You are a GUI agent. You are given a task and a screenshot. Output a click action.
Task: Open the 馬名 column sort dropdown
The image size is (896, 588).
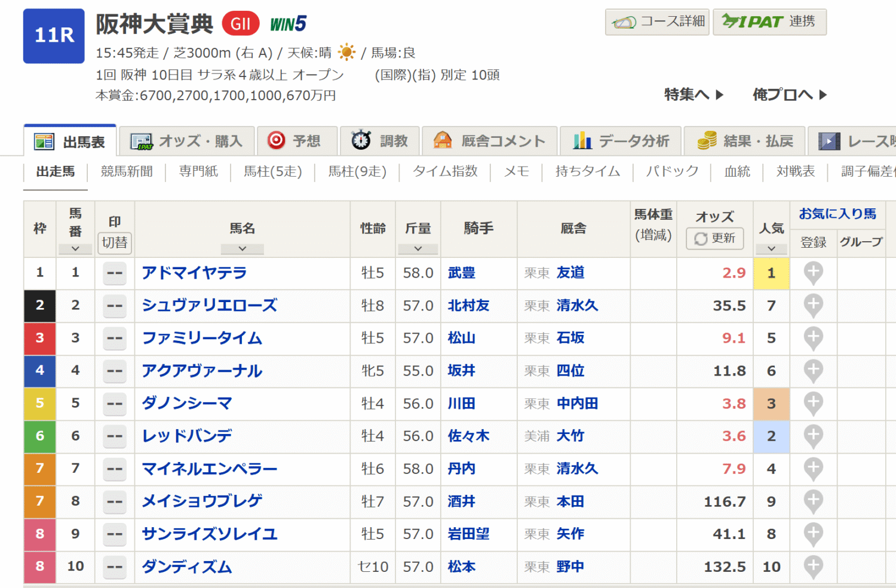pos(242,248)
